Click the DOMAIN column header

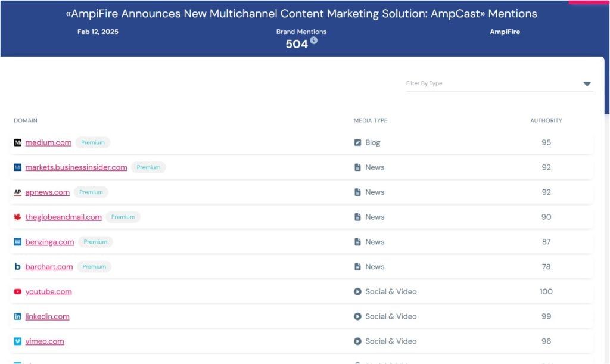[x=26, y=120]
